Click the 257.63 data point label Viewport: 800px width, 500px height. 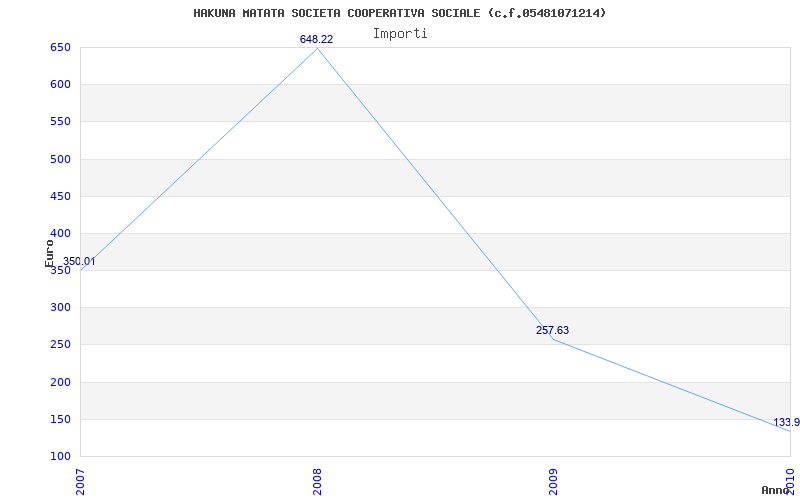(552, 331)
